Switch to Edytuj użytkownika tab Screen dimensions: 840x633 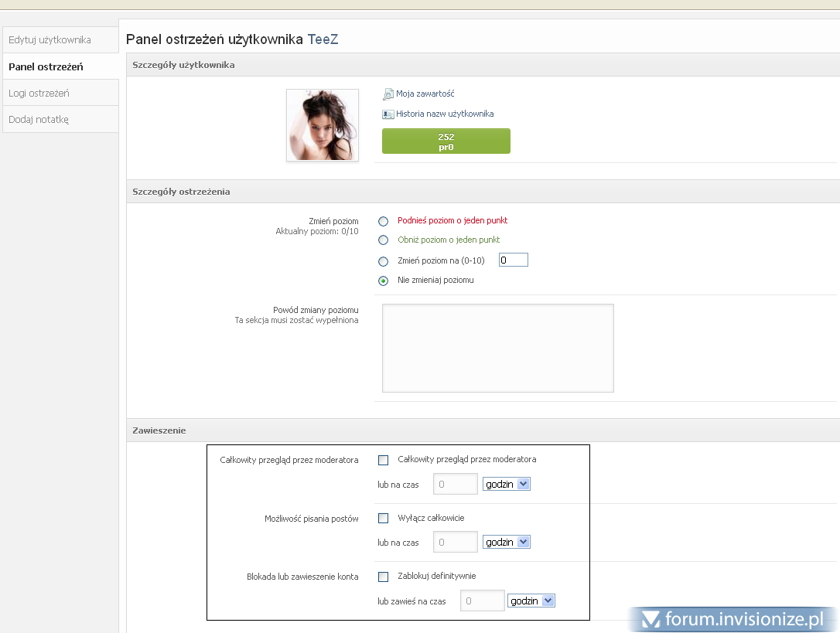click(50, 40)
